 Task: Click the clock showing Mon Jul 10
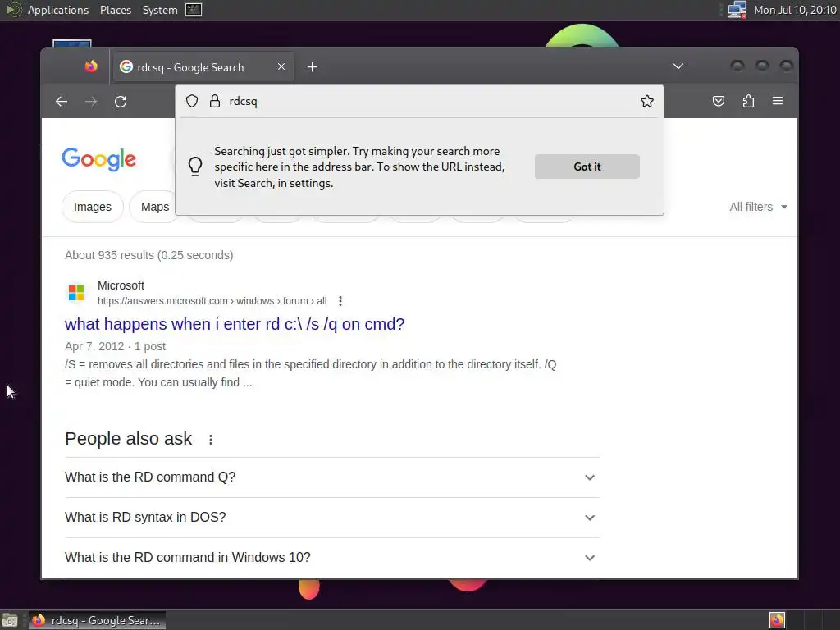pyautogui.click(x=794, y=10)
